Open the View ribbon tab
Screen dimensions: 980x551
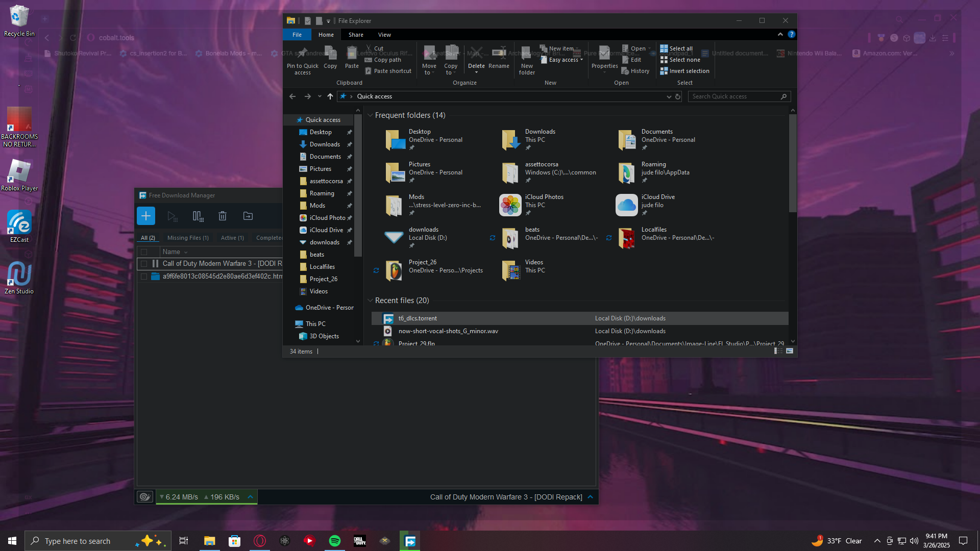coord(384,35)
